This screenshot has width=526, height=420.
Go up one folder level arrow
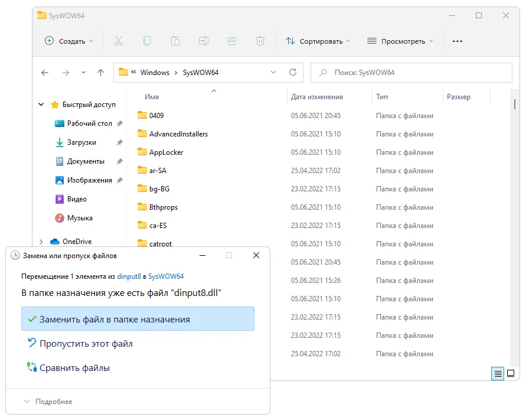click(x=100, y=73)
